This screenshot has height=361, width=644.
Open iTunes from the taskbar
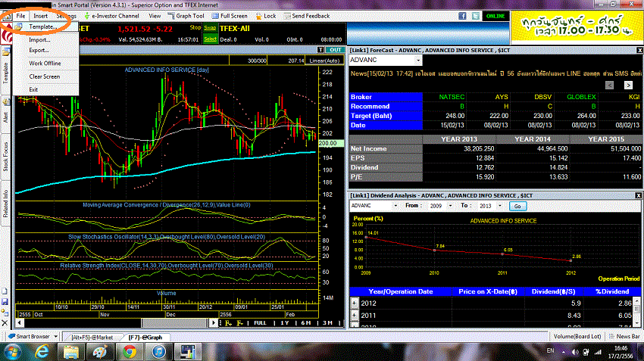point(158,352)
